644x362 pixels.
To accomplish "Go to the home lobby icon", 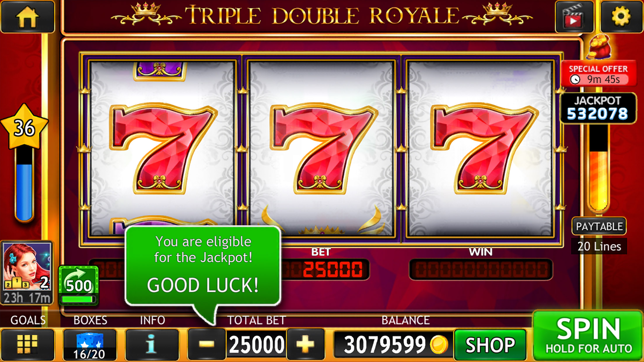I will pos(28,17).
